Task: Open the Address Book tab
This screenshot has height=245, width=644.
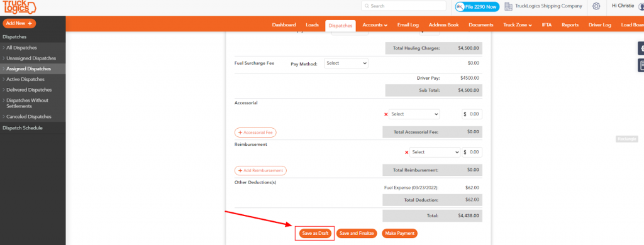Action: [x=443, y=25]
